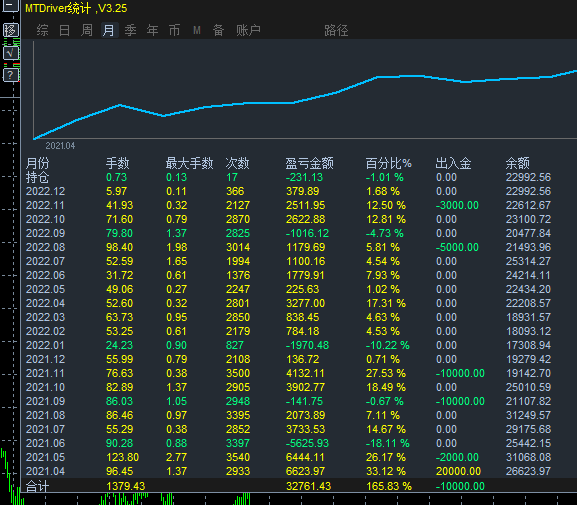Switch to the 日 daily tab
Image resolution: width=577 pixels, height=505 pixels.
(x=64, y=30)
